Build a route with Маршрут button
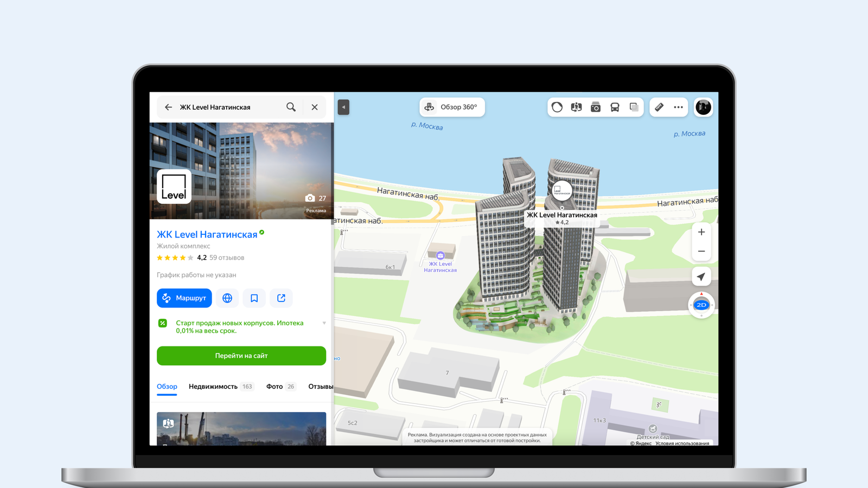Image resolution: width=868 pixels, height=488 pixels. click(x=184, y=298)
